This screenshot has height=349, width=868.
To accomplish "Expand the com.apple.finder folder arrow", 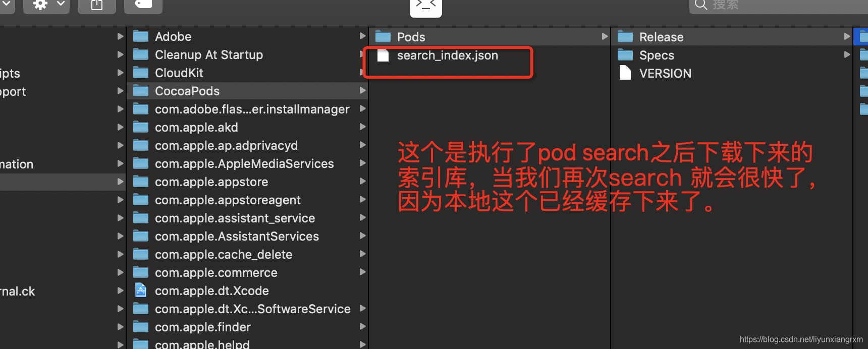I will point(362,327).
